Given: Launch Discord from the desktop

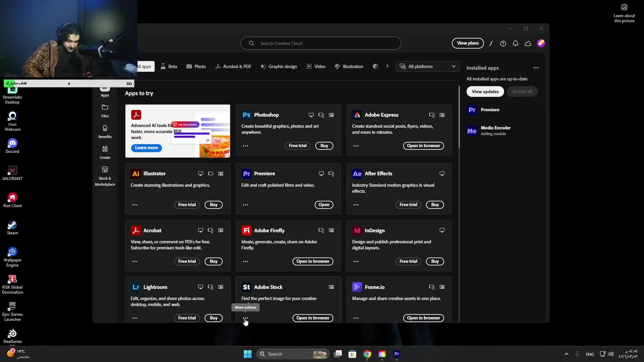Looking at the screenshot, I should (13, 146).
